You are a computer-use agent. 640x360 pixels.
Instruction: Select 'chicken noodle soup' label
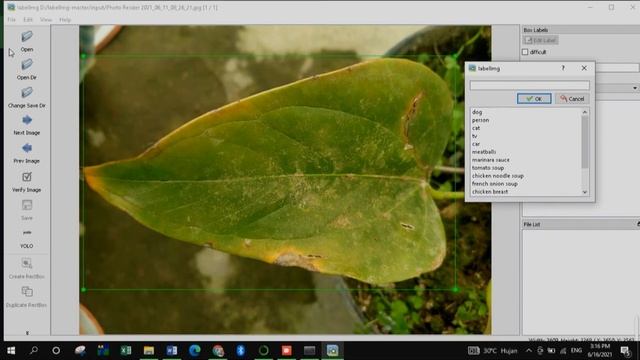498,176
